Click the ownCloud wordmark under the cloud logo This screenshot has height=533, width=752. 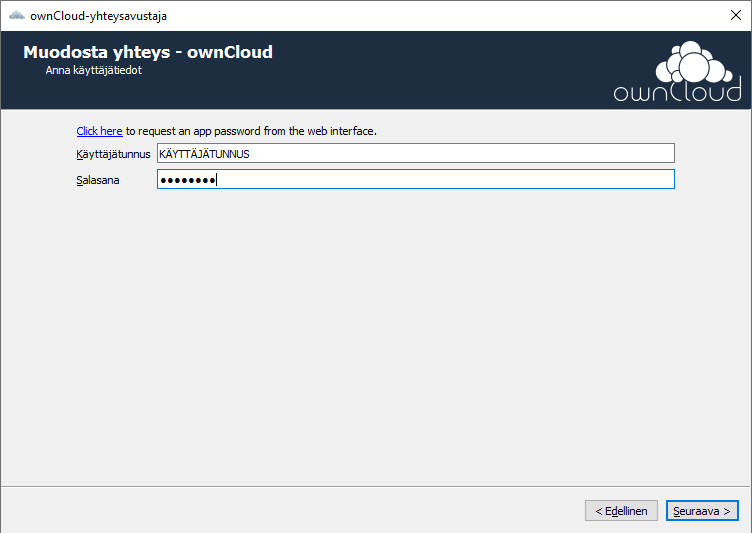[x=678, y=92]
